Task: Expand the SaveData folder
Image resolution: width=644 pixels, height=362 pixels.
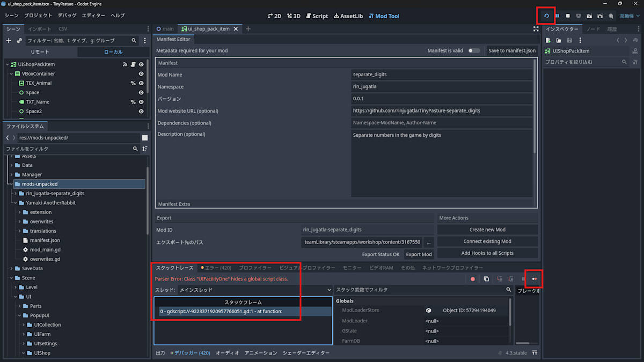Action: point(12,268)
